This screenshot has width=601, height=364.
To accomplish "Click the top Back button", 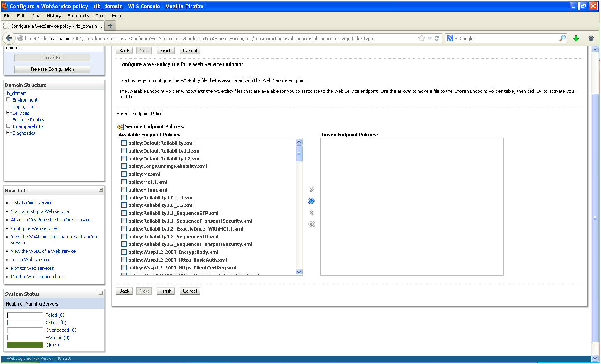I will tap(125, 51).
